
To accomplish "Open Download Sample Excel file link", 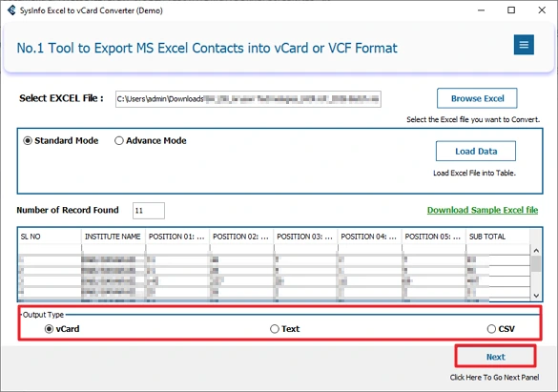I will tap(483, 210).
